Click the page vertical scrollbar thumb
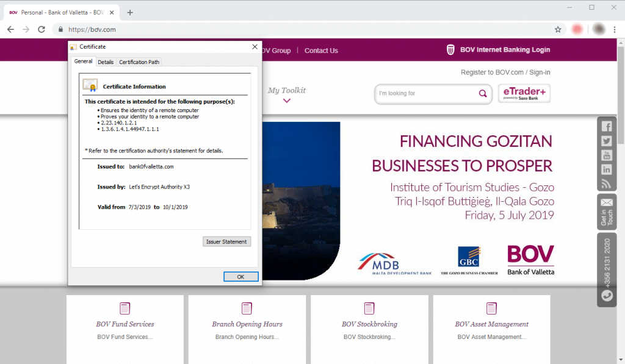Screen dimensions: 625x364 [x=621, y=96]
